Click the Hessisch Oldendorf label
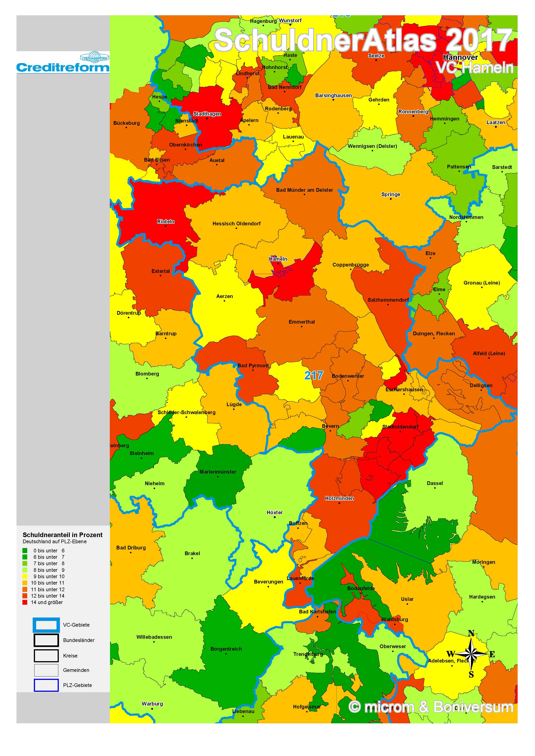Screen dimensions: 535x756 click(236, 224)
